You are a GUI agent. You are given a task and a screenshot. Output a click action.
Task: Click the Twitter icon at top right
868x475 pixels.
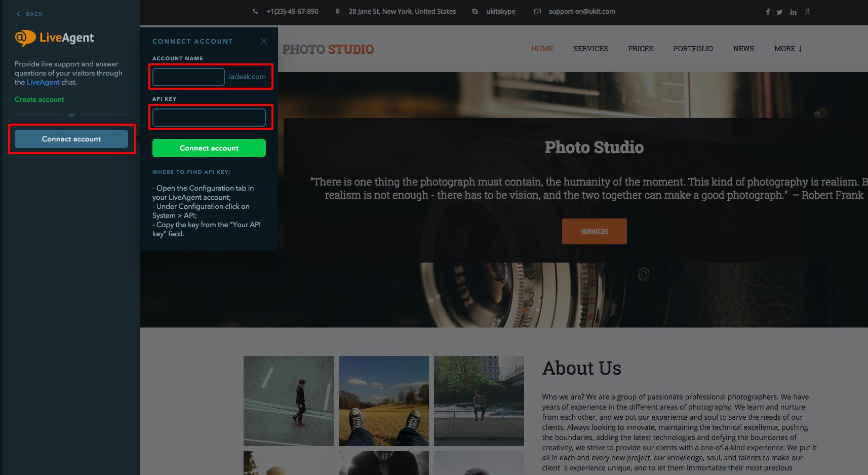point(780,12)
